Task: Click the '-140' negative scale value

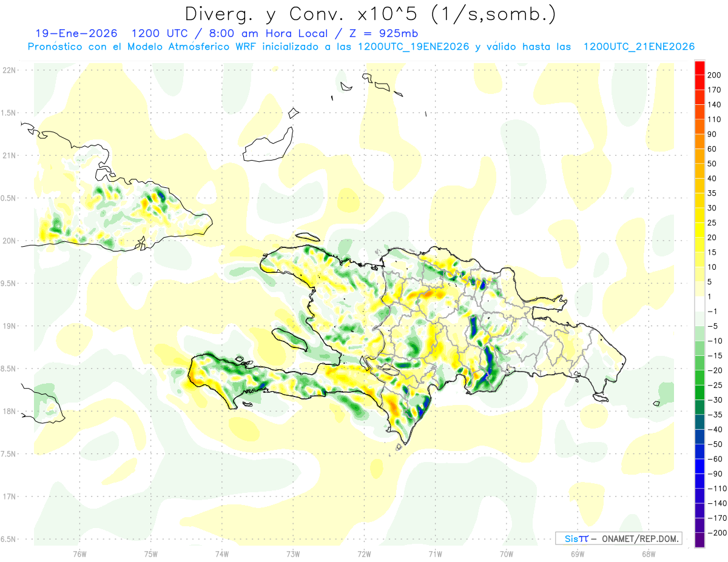Action: pos(717,503)
